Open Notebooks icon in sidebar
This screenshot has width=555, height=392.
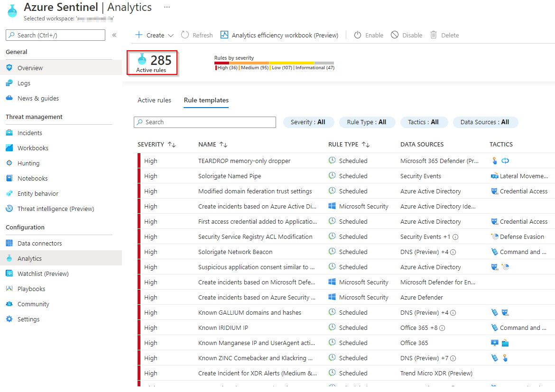pyautogui.click(x=9, y=178)
